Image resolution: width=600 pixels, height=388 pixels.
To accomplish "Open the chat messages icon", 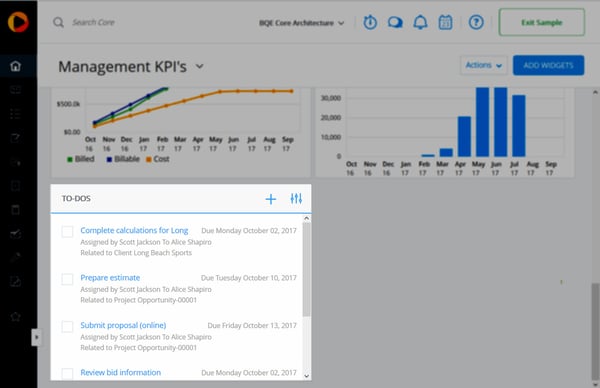I will pos(395,22).
